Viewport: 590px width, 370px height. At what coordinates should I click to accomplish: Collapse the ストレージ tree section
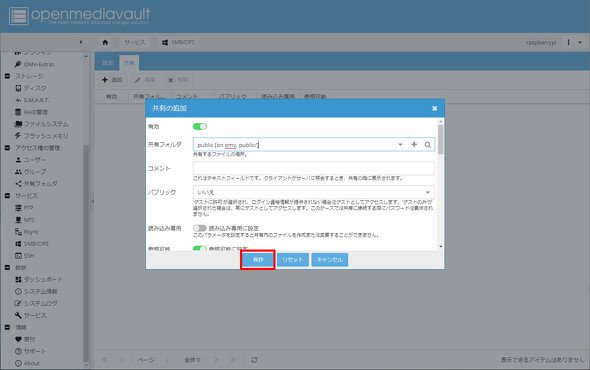[x=7, y=76]
